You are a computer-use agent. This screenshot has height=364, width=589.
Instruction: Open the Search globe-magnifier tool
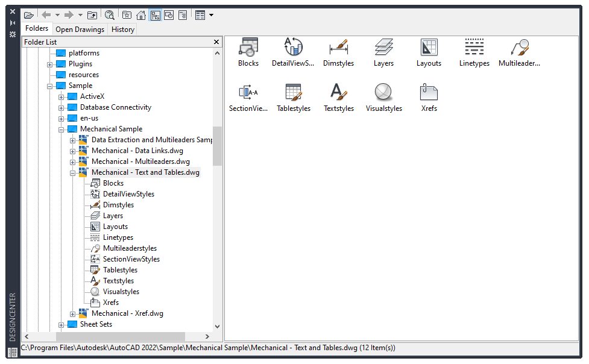point(110,16)
